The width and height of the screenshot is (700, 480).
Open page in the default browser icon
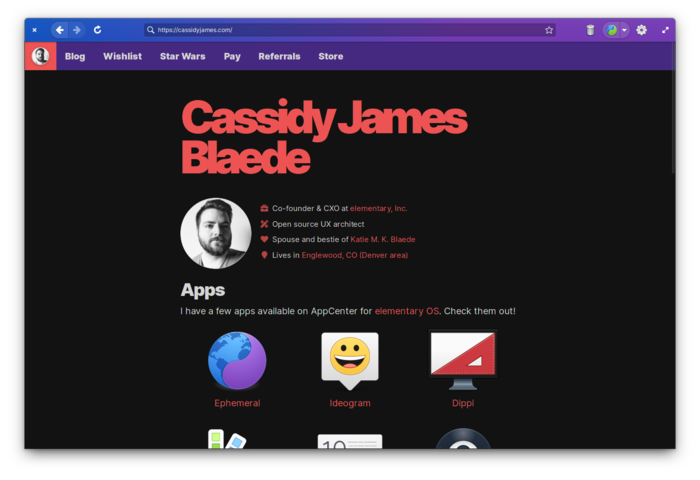coord(612,30)
